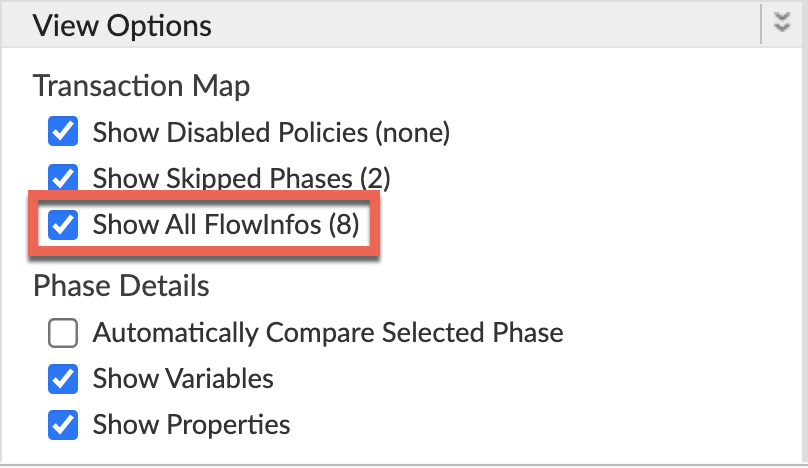The image size is (808, 468).
Task: Click the "Show Properties" label text
Action: [191, 425]
